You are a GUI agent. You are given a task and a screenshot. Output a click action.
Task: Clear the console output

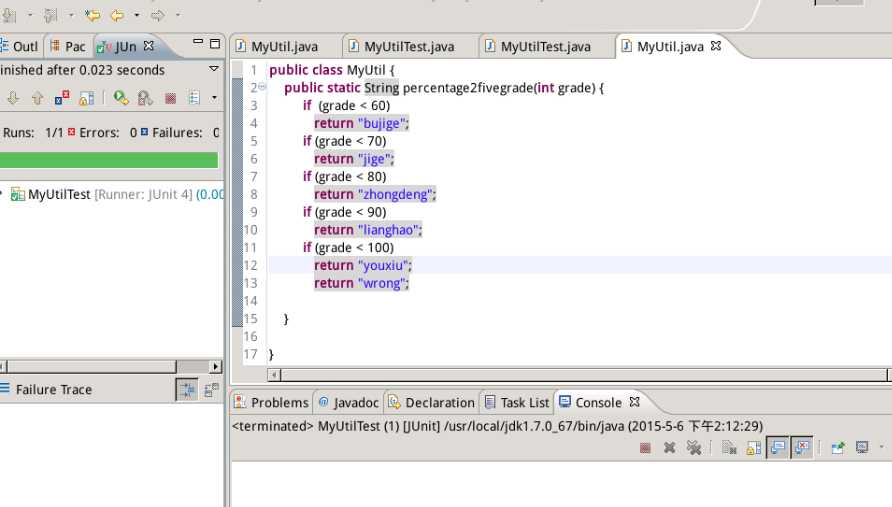click(x=729, y=448)
